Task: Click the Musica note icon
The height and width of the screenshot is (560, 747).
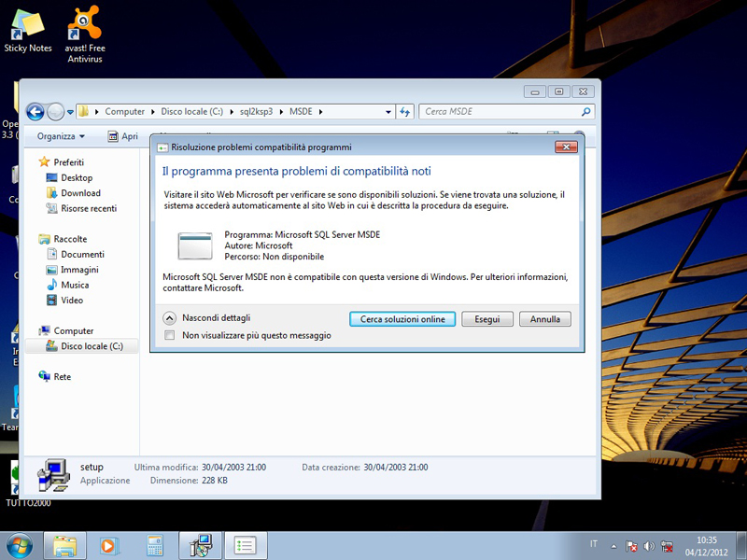Action: [52, 285]
